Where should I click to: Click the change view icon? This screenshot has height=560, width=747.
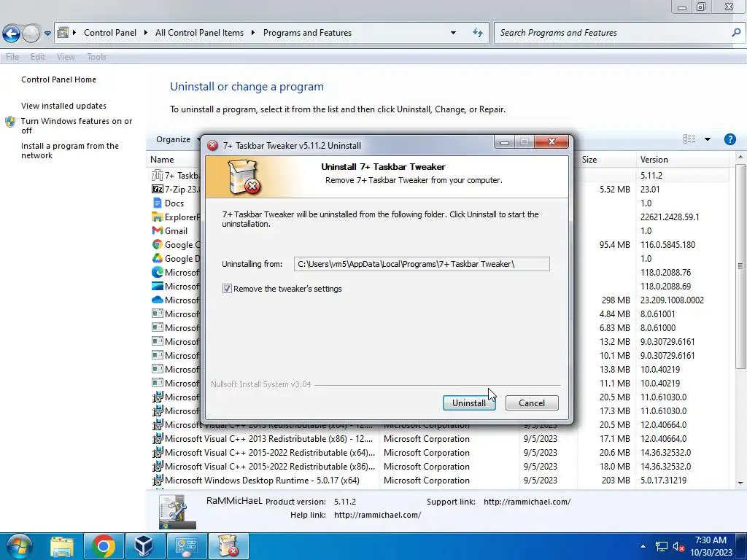click(x=689, y=139)
